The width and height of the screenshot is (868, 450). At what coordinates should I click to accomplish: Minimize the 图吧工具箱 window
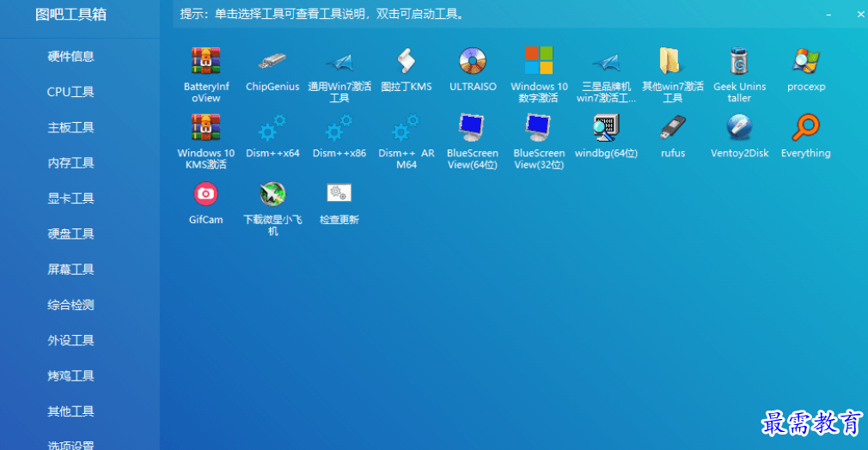(x=828, y=15)
